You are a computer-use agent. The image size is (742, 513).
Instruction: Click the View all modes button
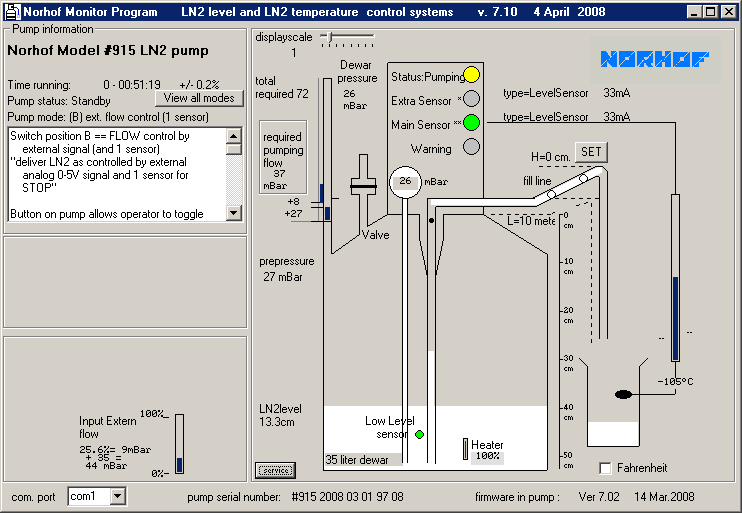pyautogui.click(x=199, y=98)
